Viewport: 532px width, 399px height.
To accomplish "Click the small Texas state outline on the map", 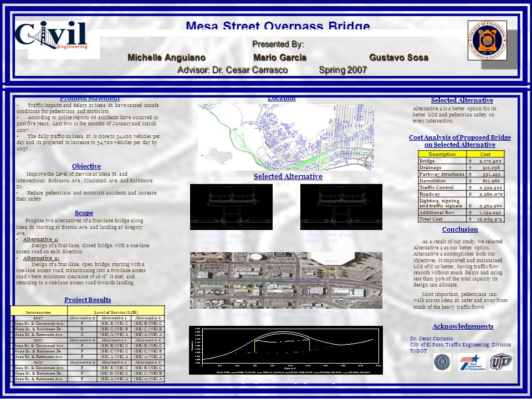I will coord(217,156).
